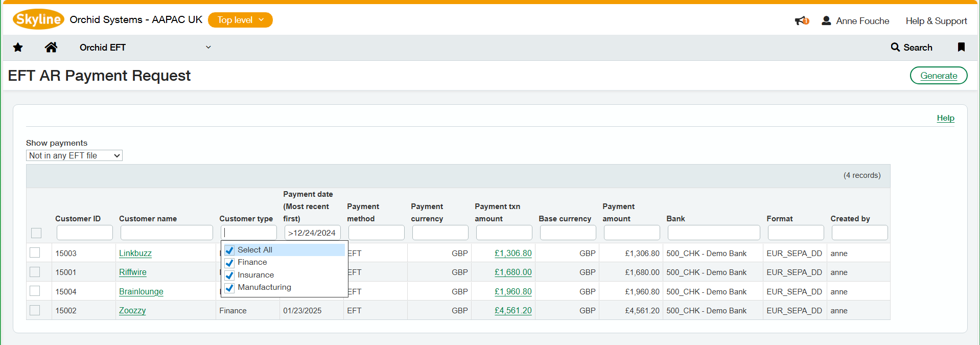Tick the row checkbox for customer 15002
This screenshot has width=980, height=345.
(x=35, y=310)
